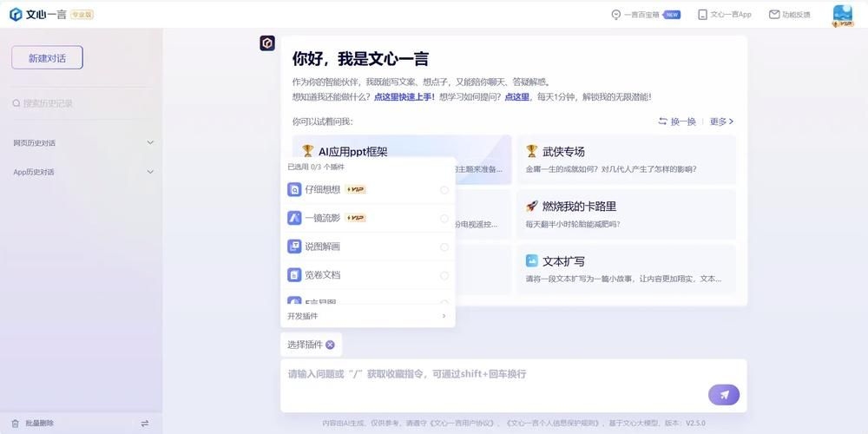868x434 pixels.
Task: Toggle sidebar with swap arrows icon
Action: pyautogui.click(x=144, y=424)
